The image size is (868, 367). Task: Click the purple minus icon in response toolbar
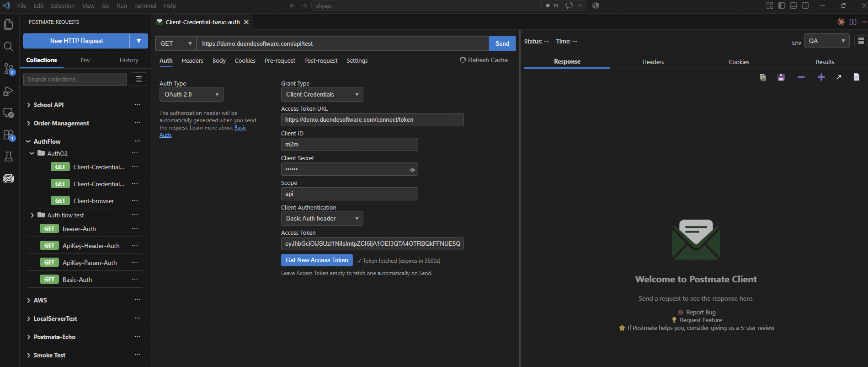click(801, 77)
